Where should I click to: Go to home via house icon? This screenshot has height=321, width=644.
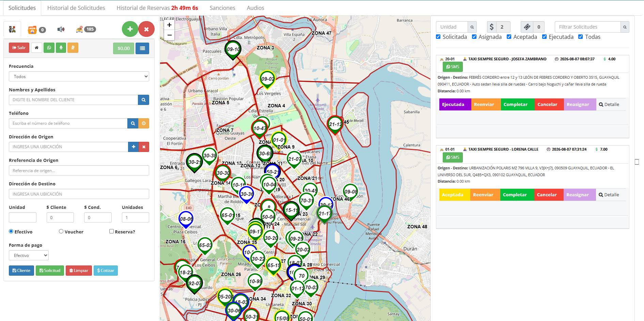click(36, 48)
